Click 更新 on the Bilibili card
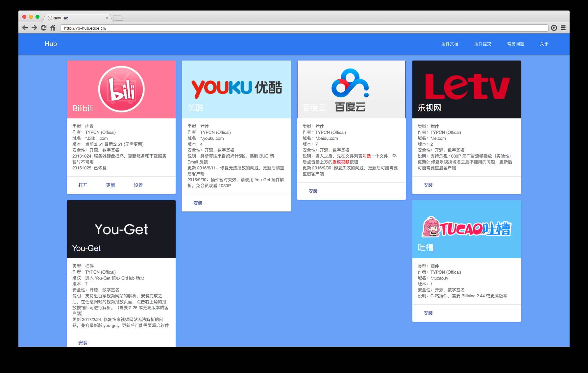 tap(110, 185)
